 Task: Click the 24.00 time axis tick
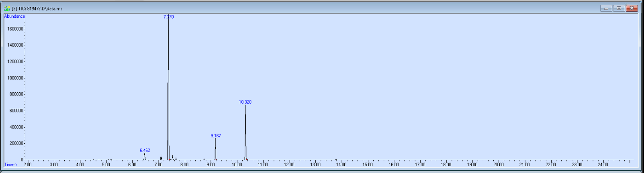603,165
